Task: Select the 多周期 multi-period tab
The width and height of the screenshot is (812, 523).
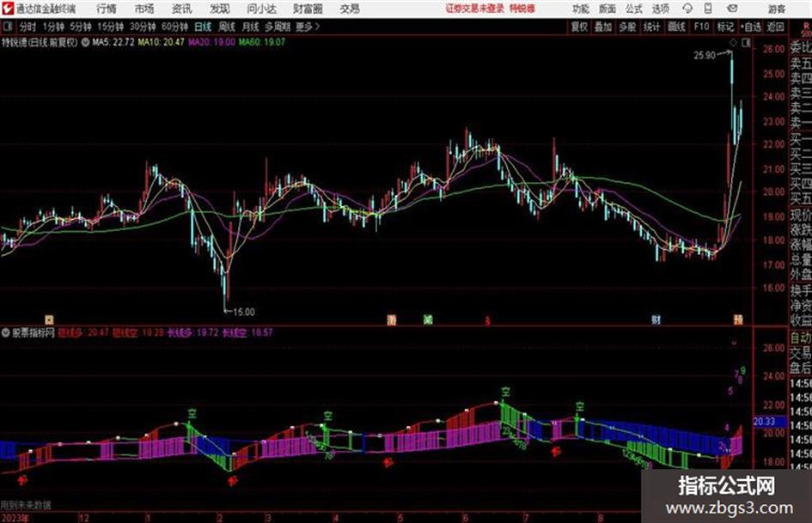Action: point(278,27)
